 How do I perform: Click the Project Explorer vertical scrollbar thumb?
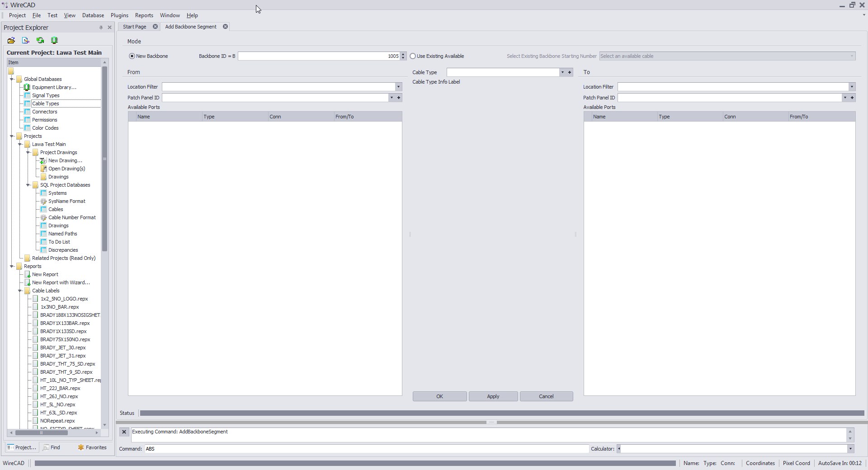coord(104,159)
